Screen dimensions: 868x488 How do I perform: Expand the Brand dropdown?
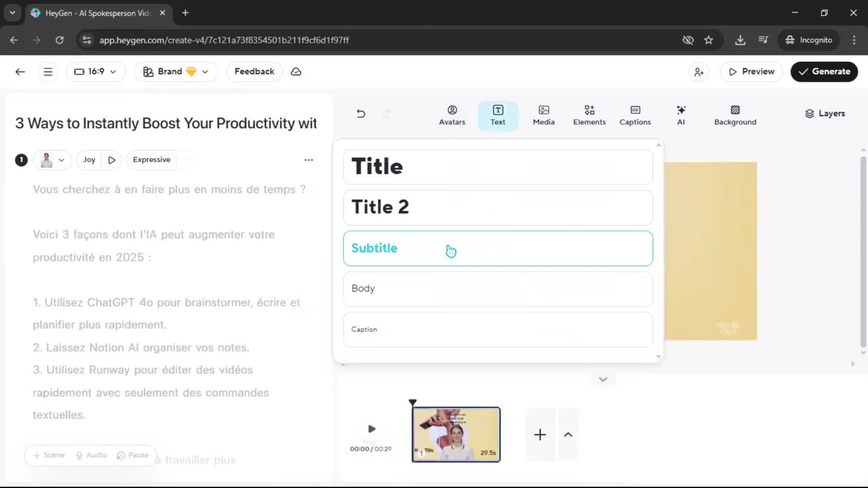tap(176, 72)
